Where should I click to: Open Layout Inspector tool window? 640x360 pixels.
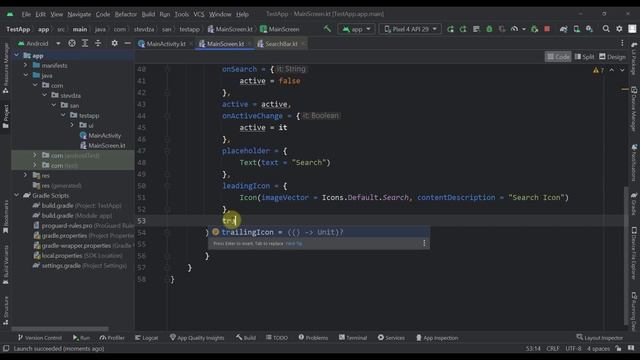click(600, 338)
